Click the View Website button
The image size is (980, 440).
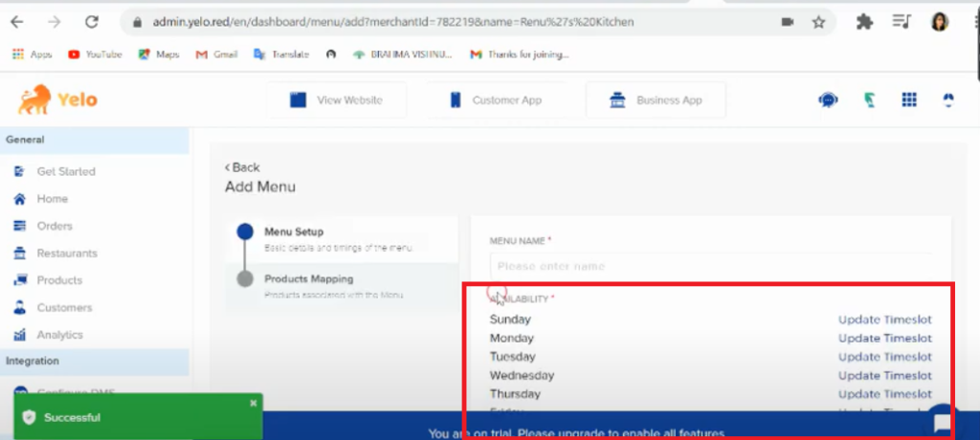[x=336, y=99]
